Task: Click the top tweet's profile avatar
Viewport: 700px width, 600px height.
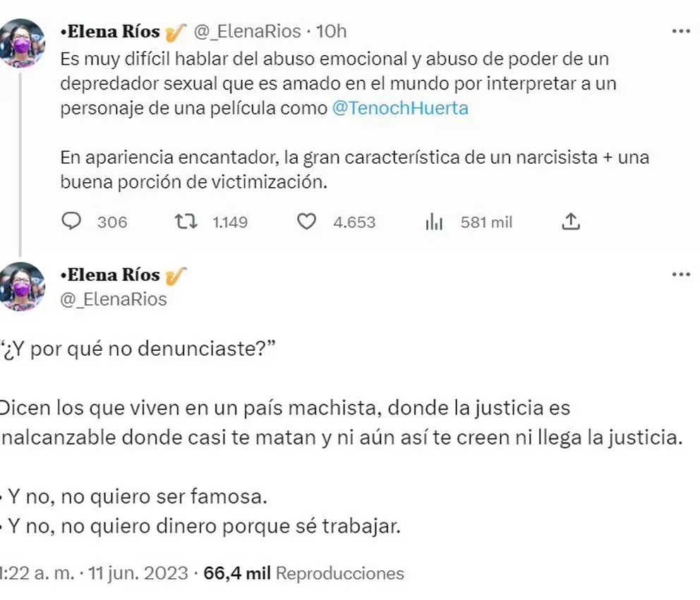Action: (23, 42)
